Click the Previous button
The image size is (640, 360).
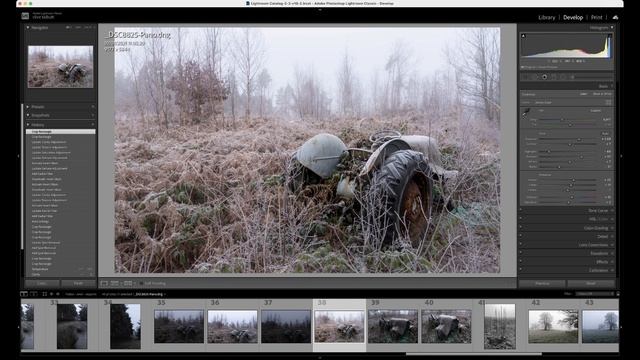[542, 283]
